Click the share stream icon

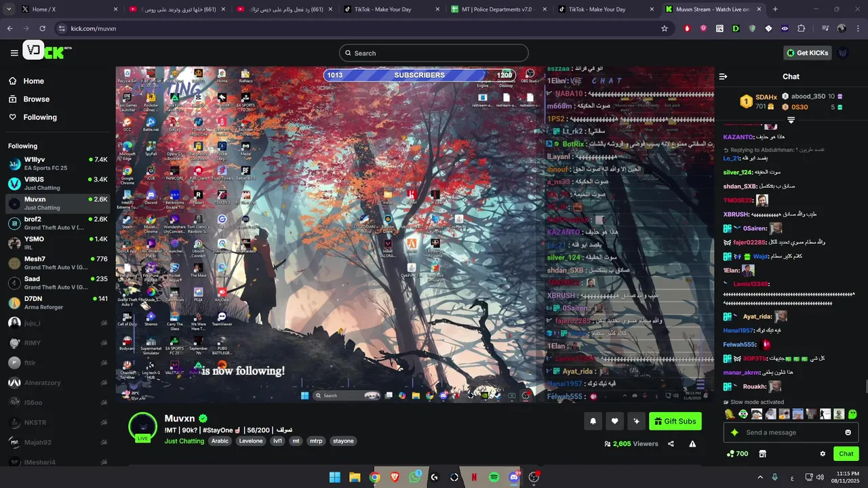(671, 444)
